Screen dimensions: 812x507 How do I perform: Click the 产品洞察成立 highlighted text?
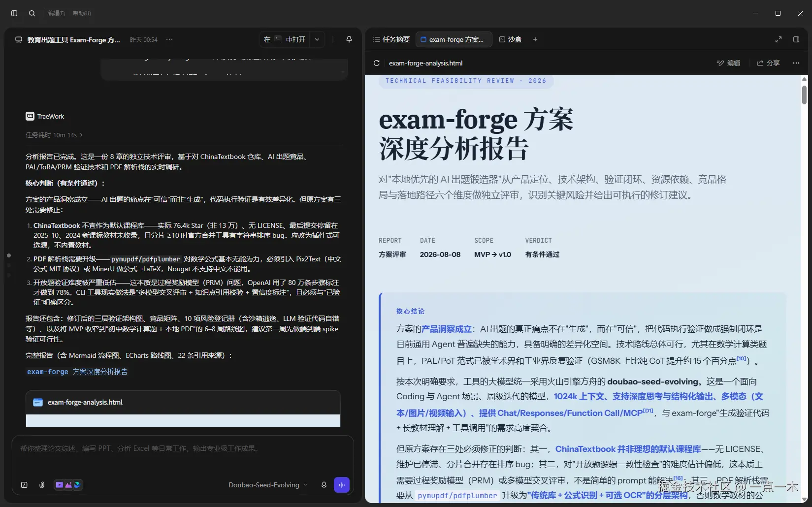447,329
